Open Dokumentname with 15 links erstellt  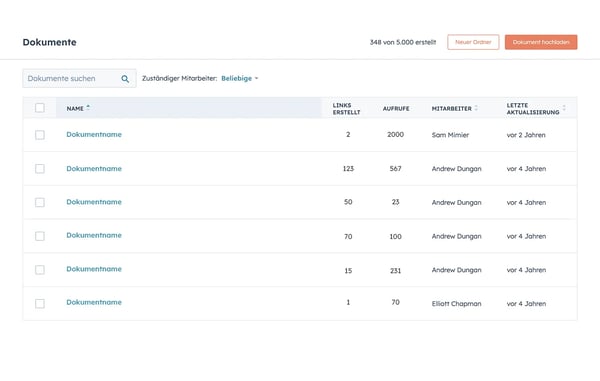(x=94, y=269)
